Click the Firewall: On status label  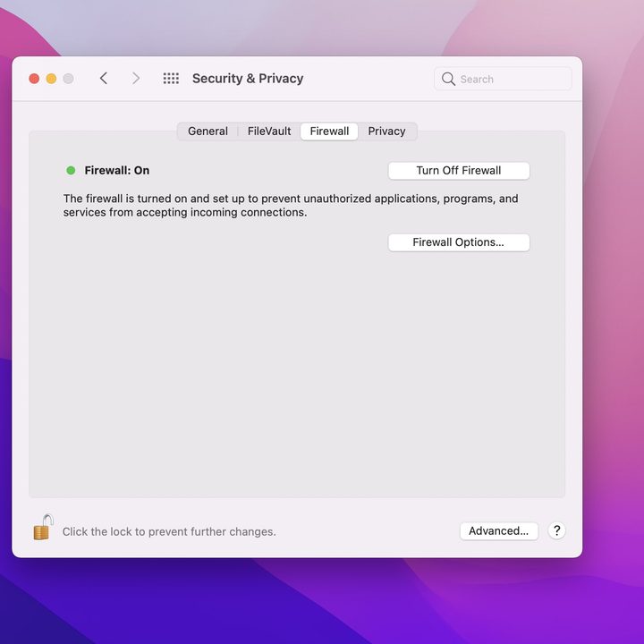point(117,171)
